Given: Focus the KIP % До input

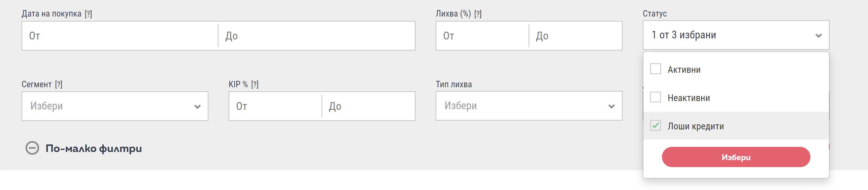Looking at the screenshot, I should click(x=368, y=106).
